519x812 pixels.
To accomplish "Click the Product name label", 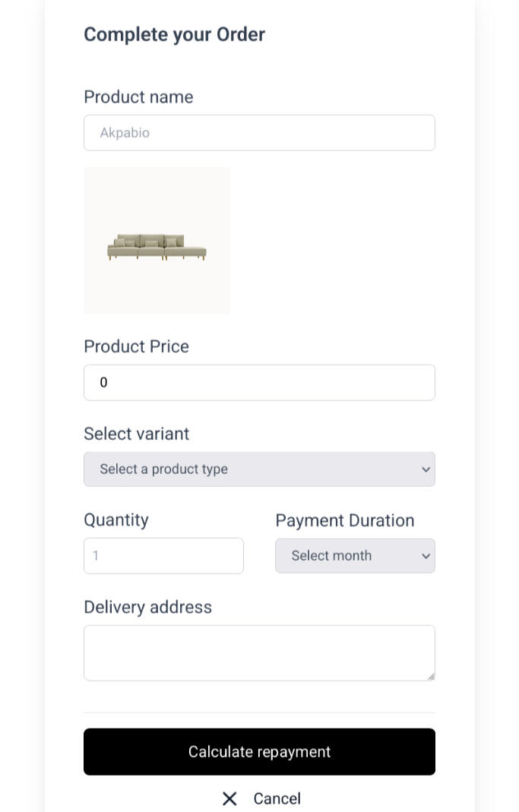I will [x=138, y=97].
